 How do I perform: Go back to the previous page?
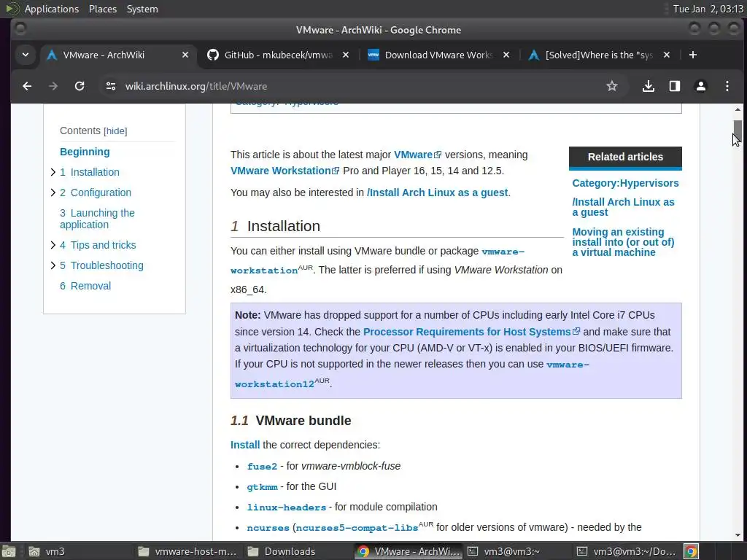27,86
